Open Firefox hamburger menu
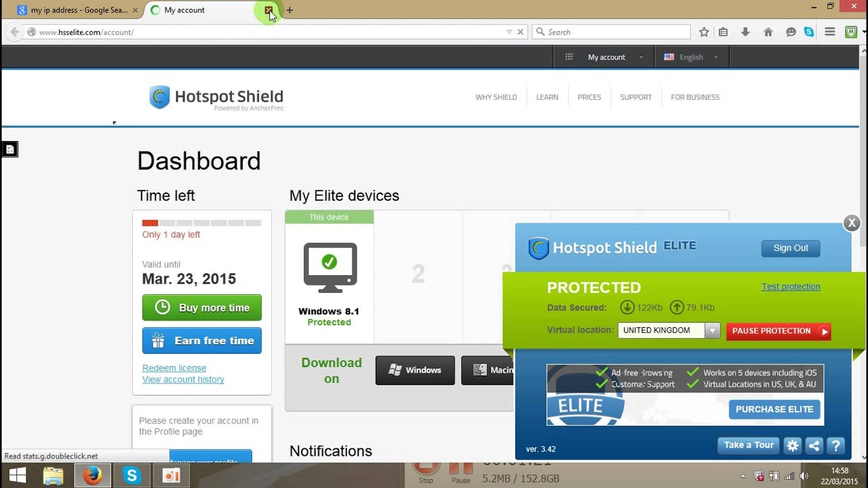868x488 pixels. click(829, 32)
